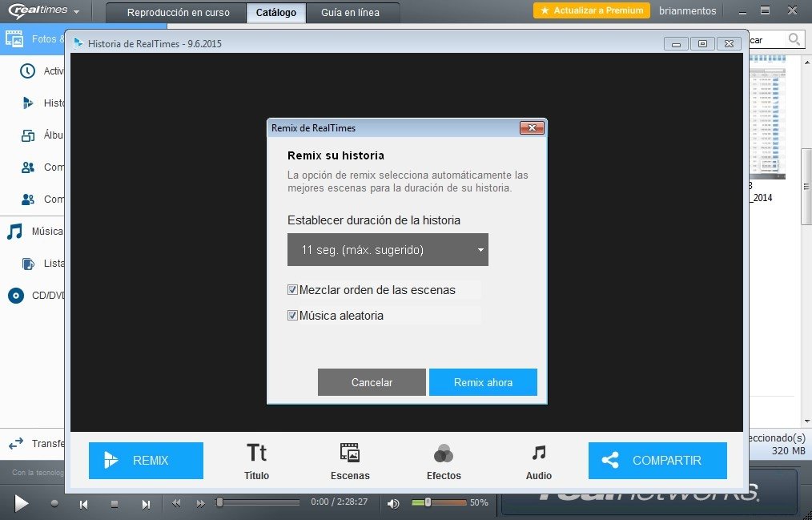The height and width of the screenshot is (520, 812).
Task: Toggle Música aleatoria checkbox
Action: [x=292, y=316]
